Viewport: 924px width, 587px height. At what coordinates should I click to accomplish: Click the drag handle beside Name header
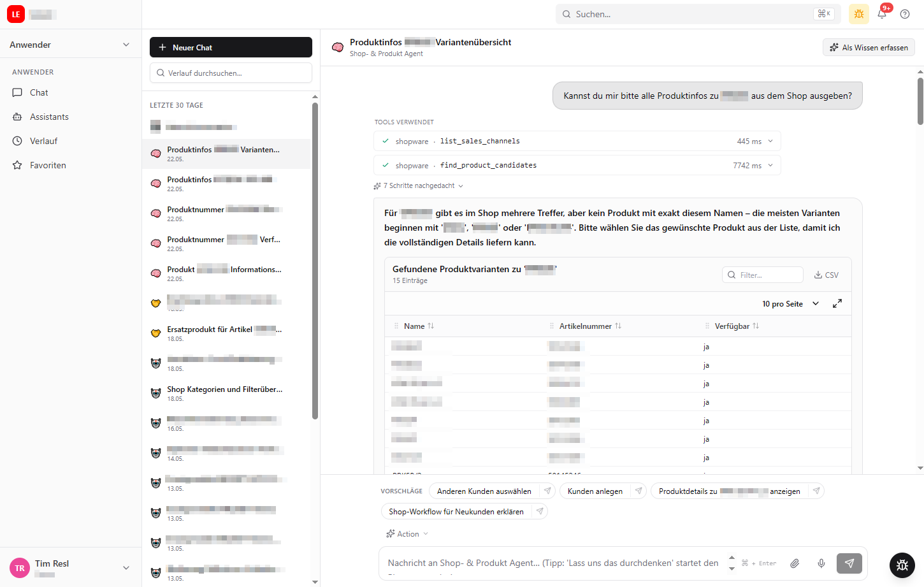396,326
